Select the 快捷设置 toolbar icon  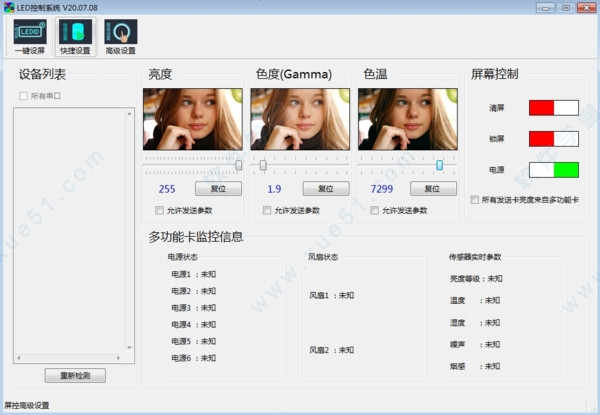click(x=75, y=37)
